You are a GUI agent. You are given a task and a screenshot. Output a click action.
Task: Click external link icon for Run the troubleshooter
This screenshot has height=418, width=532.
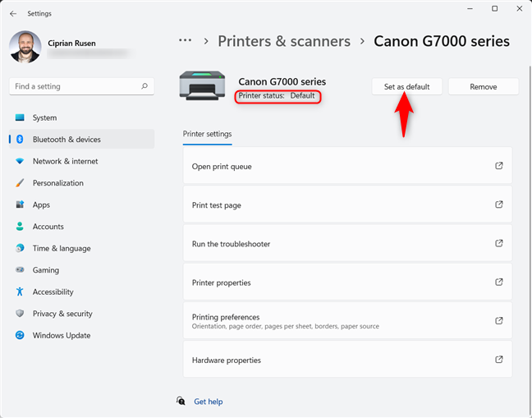499,243
